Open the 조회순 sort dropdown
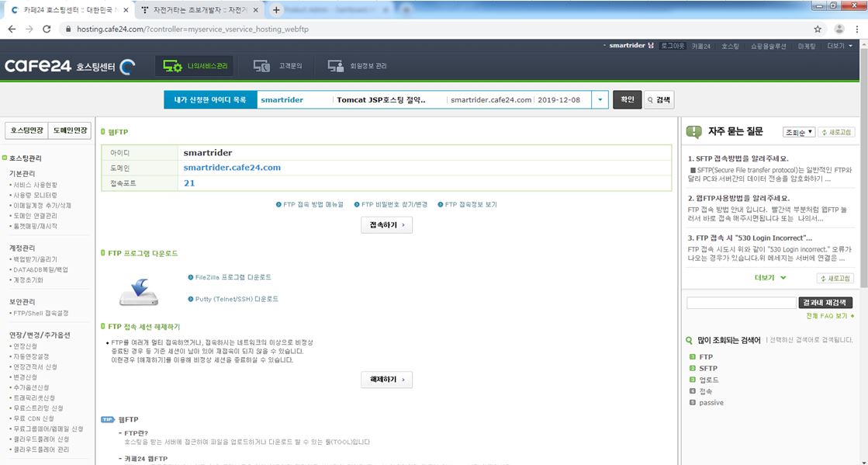The width and height of the screenshot is (868, 465). point(799,132)
